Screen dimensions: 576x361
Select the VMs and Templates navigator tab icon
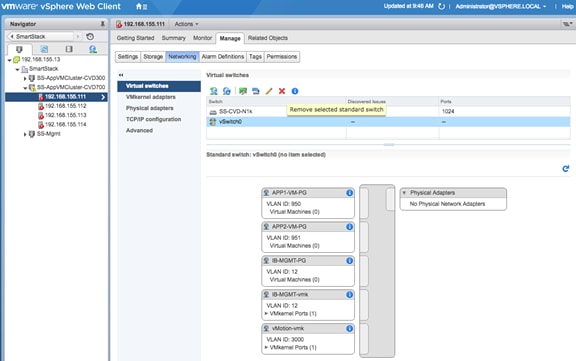(x=44, y=49)
